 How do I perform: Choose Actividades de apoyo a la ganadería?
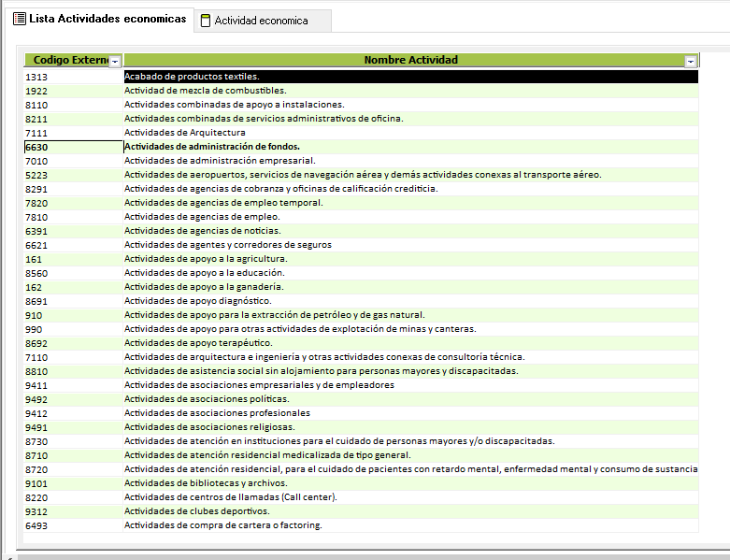204,287
